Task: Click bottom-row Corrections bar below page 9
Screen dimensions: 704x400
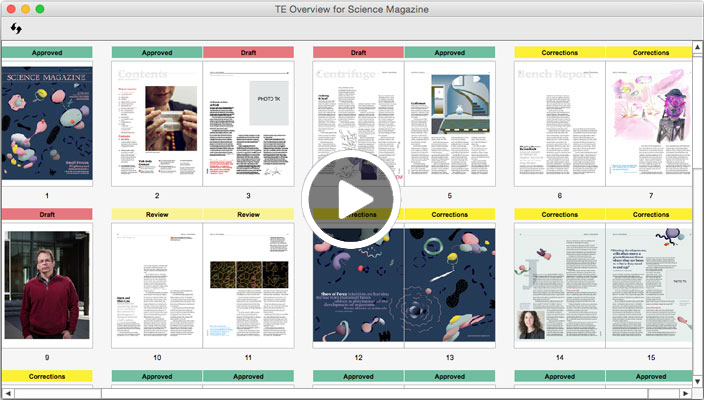Action: point(47,376)
